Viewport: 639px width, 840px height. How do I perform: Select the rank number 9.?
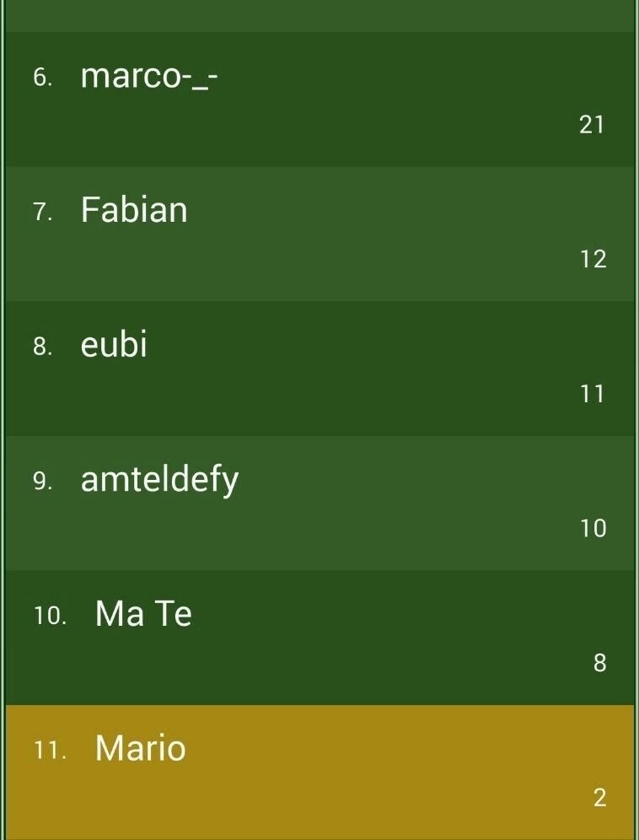click(43, 482)
